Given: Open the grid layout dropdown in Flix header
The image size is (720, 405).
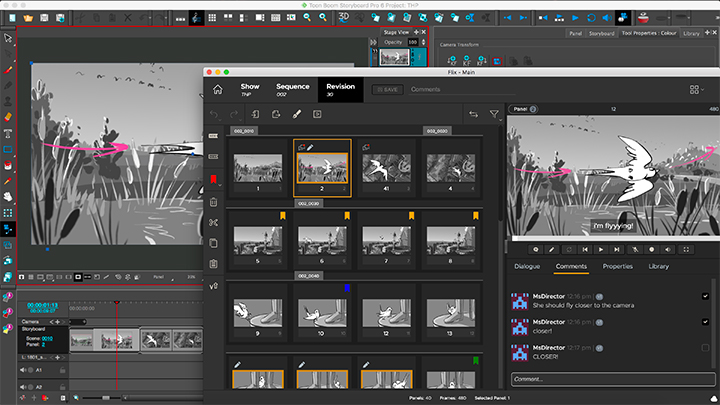Looking at the screenshot, I should click(697, 90).
